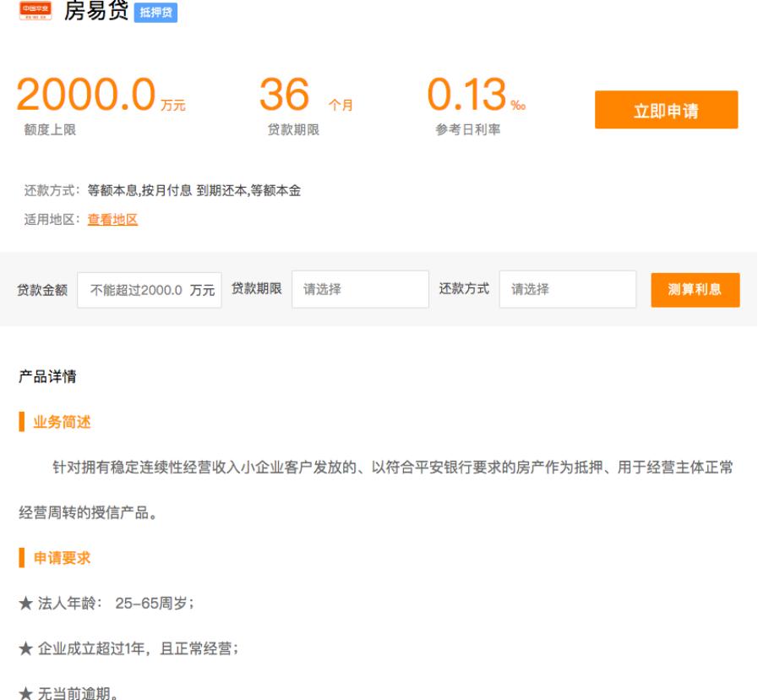Click the orange 测算利息 calculator icon button
Screen dimensions: 758x700
coord(697,288)
